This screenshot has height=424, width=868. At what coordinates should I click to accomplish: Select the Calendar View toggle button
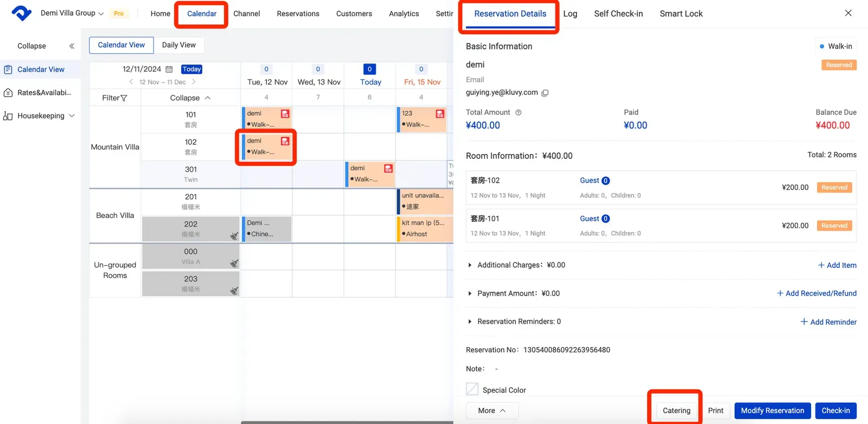[x=121, y=45]
